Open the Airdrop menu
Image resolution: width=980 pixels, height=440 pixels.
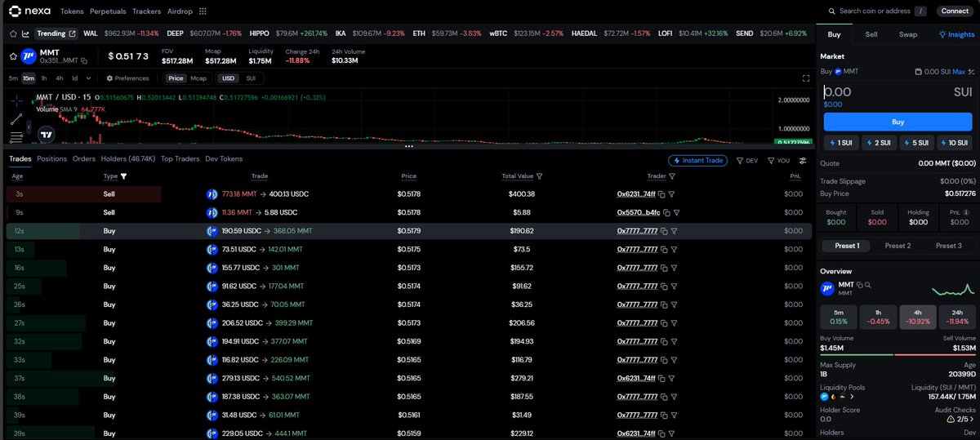pos(180,11)
